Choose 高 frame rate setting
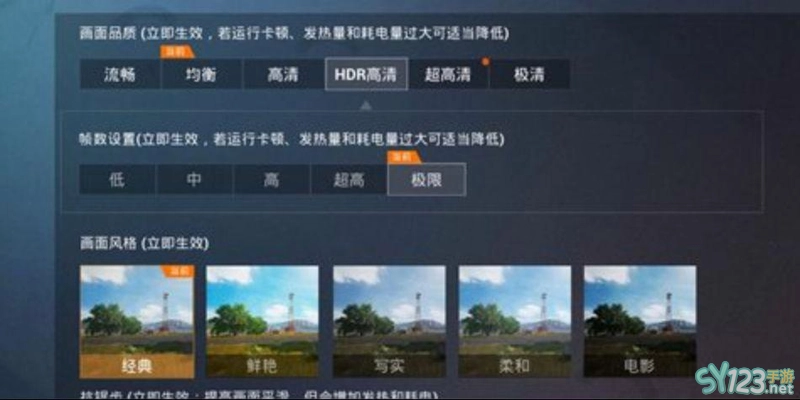Viewport: 800px width, 400px height. [x=271, y=180]
